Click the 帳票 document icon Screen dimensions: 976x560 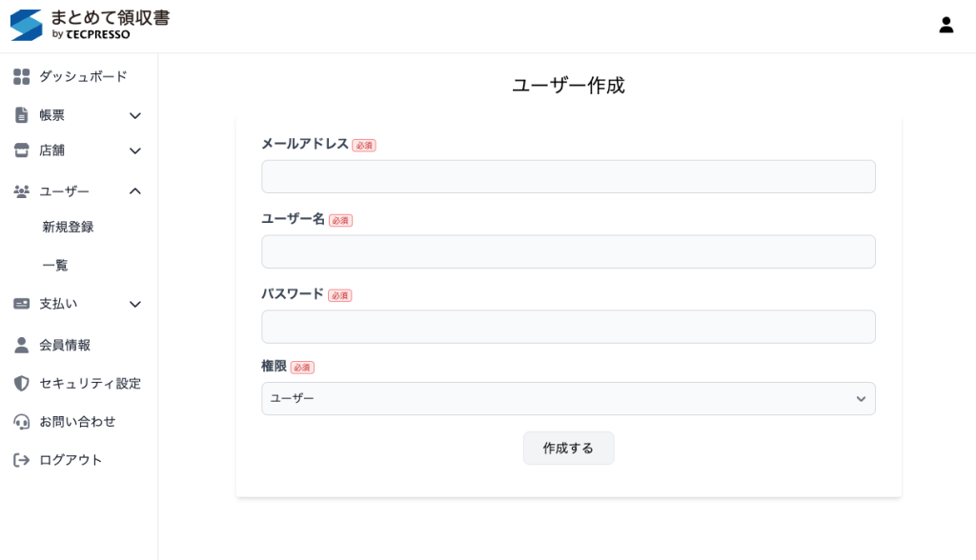click(x=22, y=115)
